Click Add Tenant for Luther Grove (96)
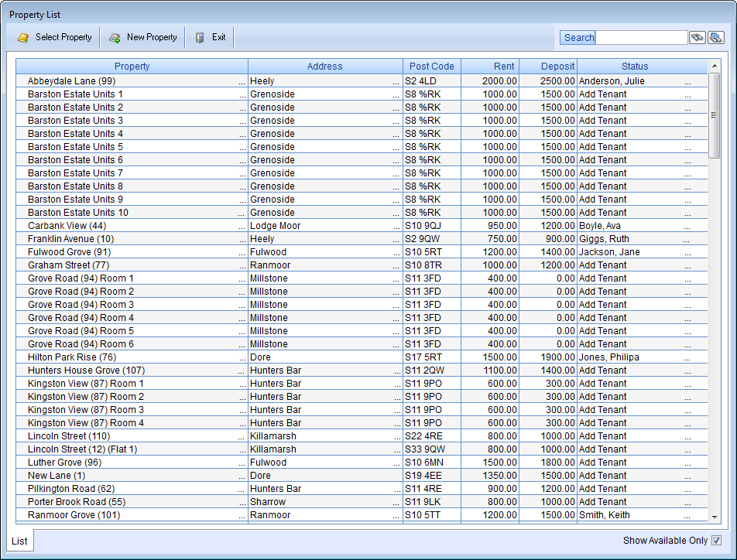Screen dimensions: 737x560 click(x=602, y=463)
